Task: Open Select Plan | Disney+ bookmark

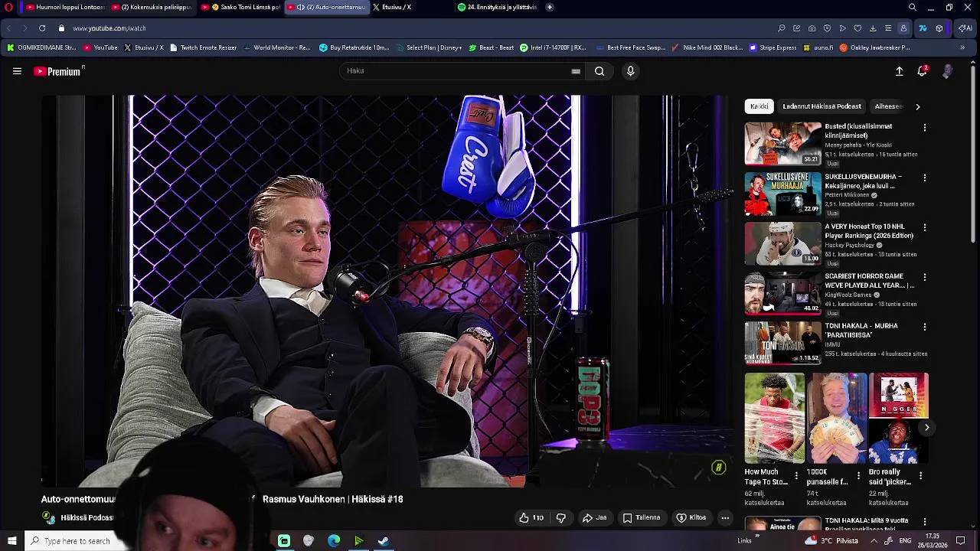Action: click(429, 47)
